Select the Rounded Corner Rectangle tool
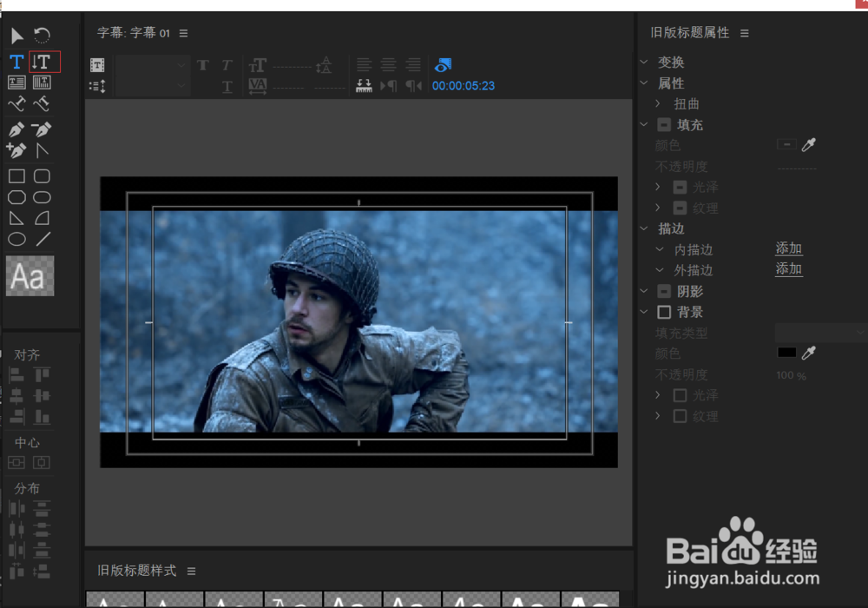Image resolution: width=868 pixels, height=608 pixels. [42, 176]
